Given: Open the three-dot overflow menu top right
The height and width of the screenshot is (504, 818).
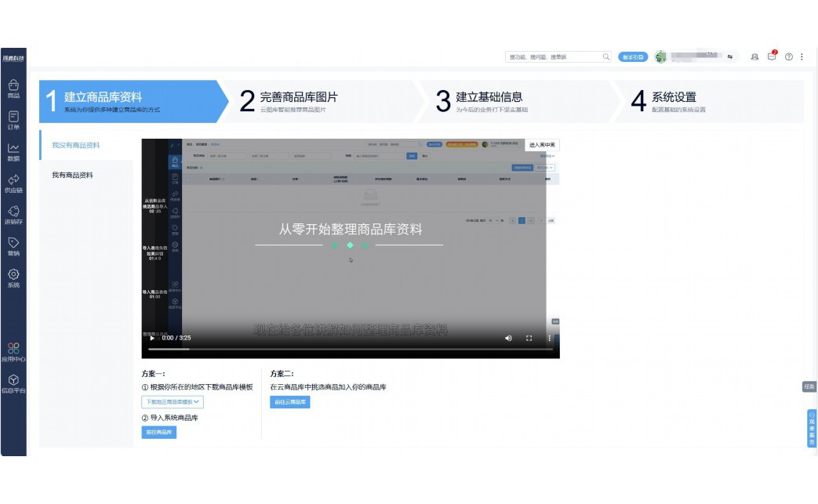Looking at the screenshot, I should click(802, 56).
